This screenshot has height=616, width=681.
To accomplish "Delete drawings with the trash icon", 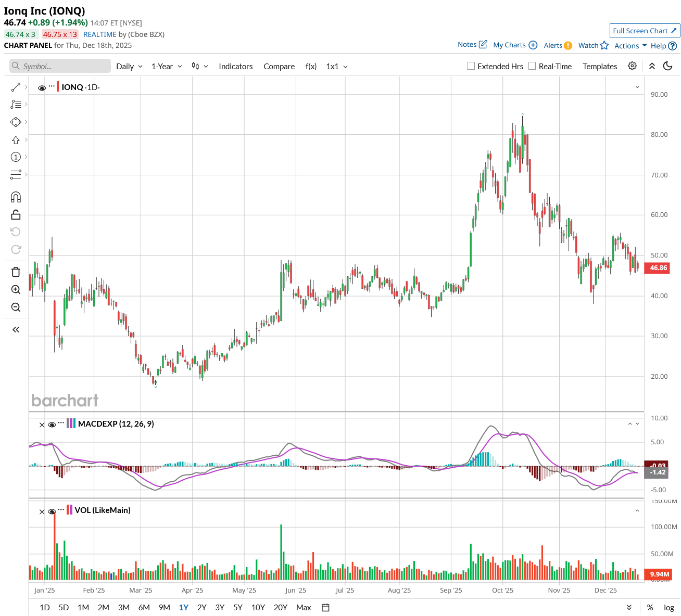I will tap(16, 272).
